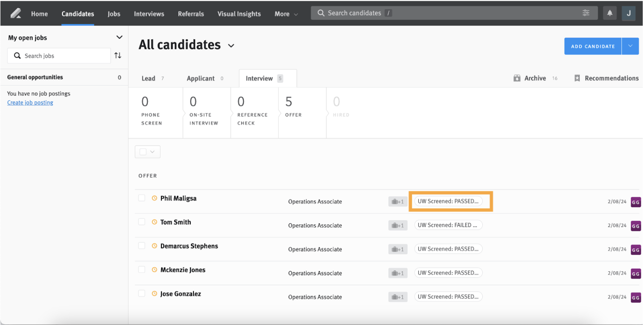
Task: Open advanced search filters icon in search bar
Action: pyautogui.click(x=586, y=13)
